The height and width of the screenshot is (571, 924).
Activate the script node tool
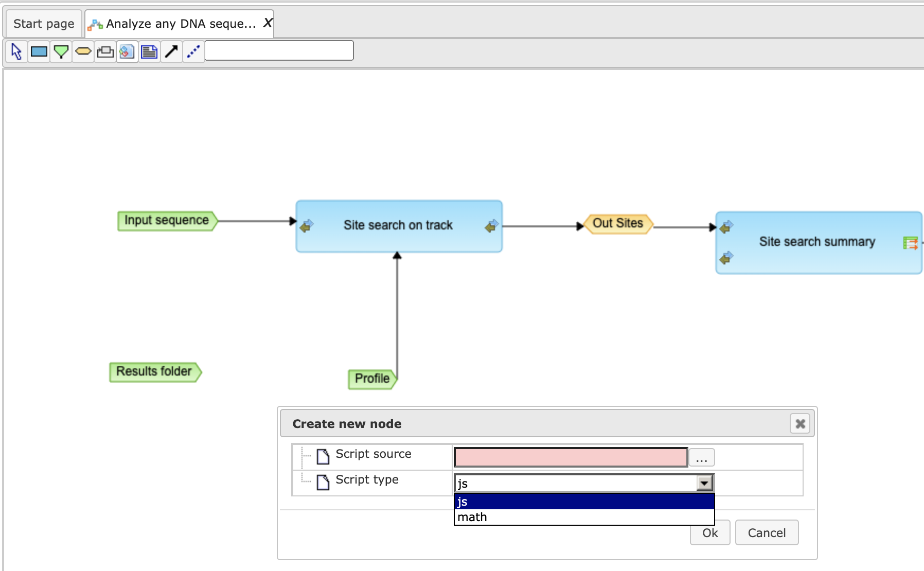tap(127, 51)
